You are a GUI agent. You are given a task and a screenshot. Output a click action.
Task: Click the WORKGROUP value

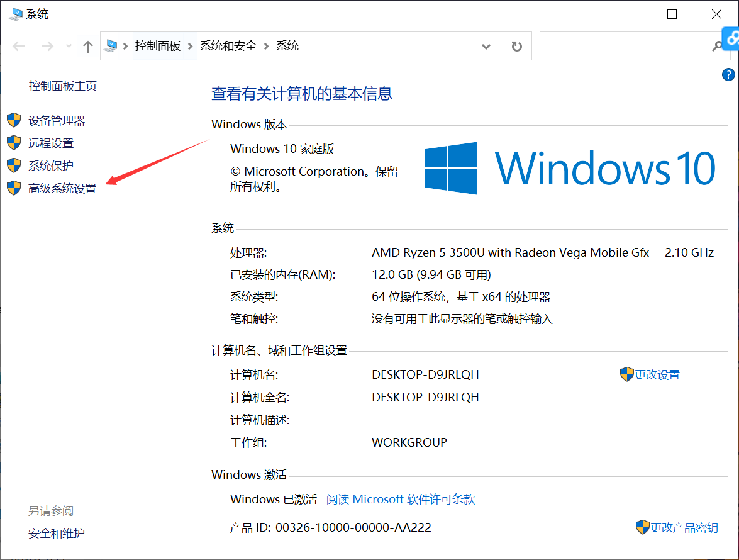click(409, 442)
